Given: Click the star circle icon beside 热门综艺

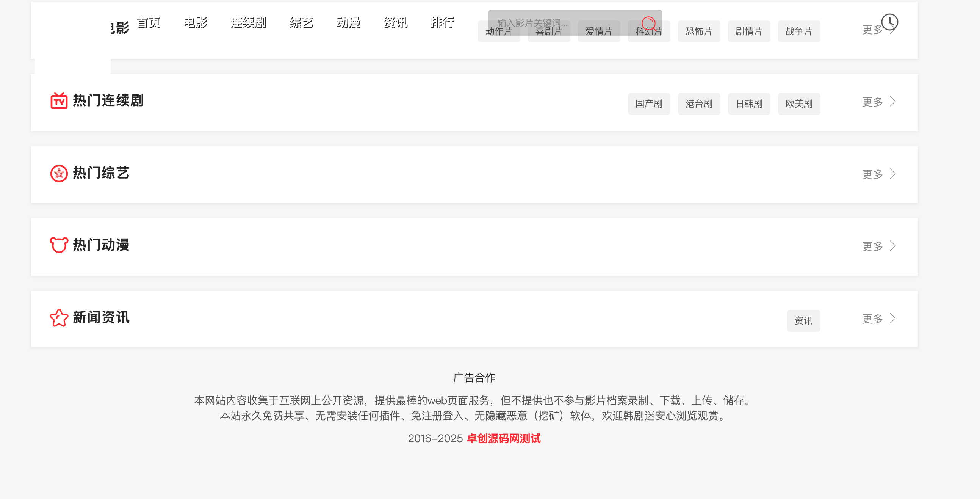Looking at the screenshot, I should tap(59, 174).
